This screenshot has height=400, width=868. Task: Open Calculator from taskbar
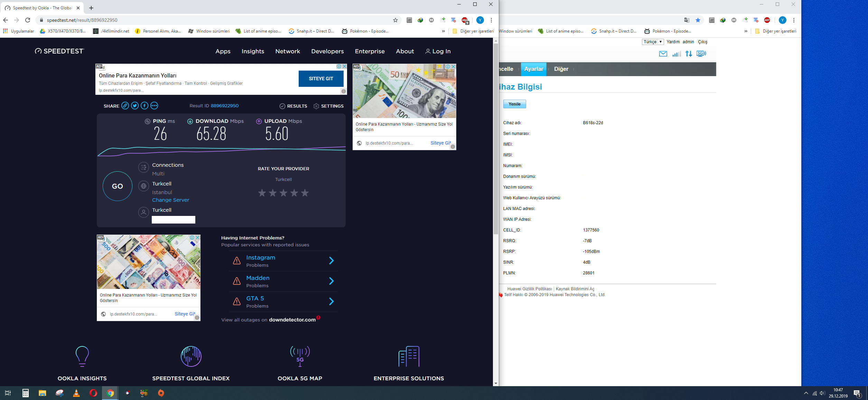click(25, 393)
